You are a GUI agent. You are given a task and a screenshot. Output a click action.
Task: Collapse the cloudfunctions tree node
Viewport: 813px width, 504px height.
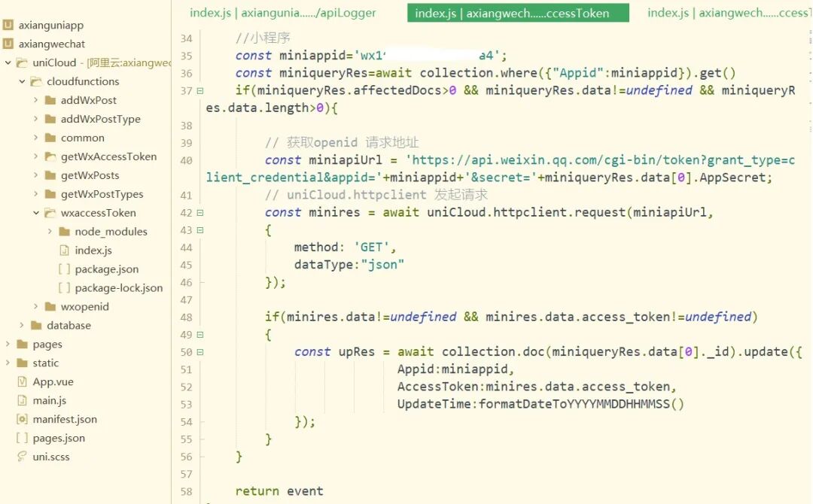tap(22, 81)
